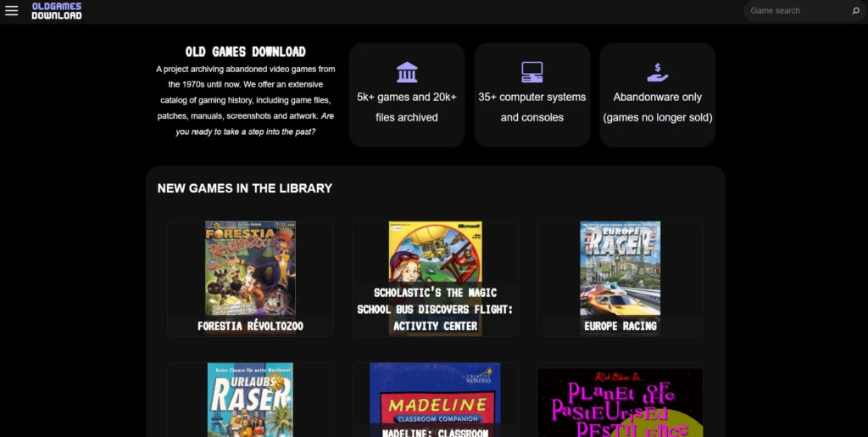The image size is (868, 437).
Task: Click the Madeline: Classroom title text
Action: coord(435,433)
